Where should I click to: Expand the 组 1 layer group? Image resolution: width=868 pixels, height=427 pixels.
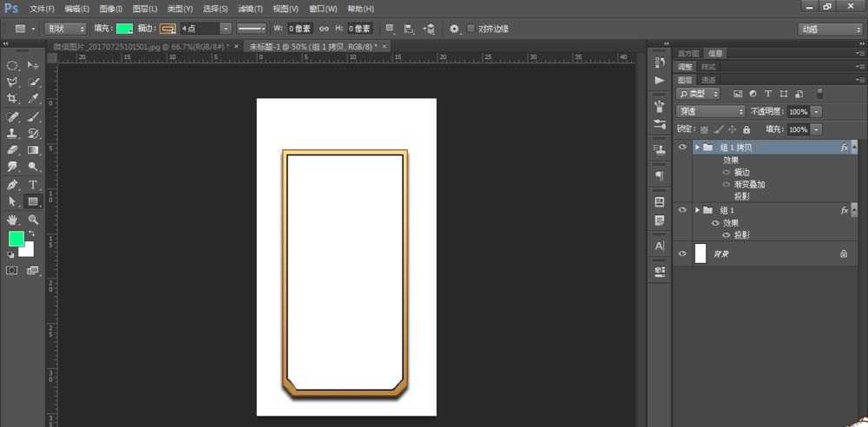pos(697,210)
